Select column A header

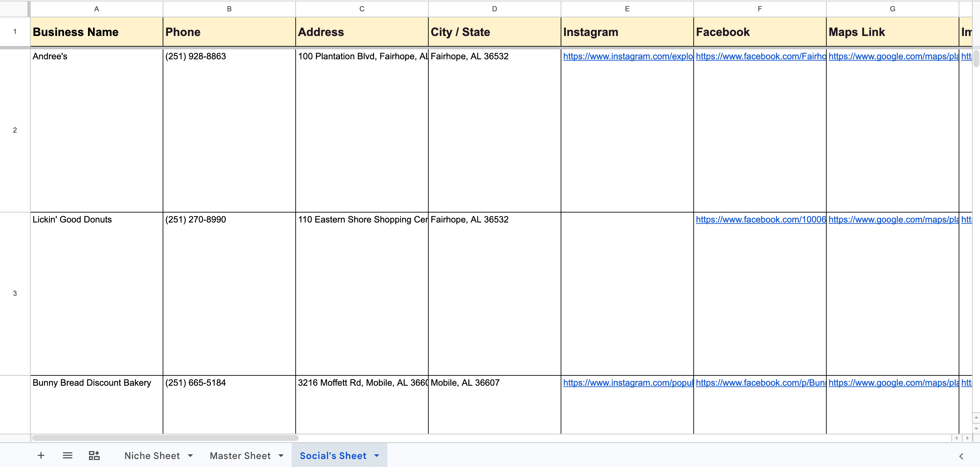(x=97, y=9)
